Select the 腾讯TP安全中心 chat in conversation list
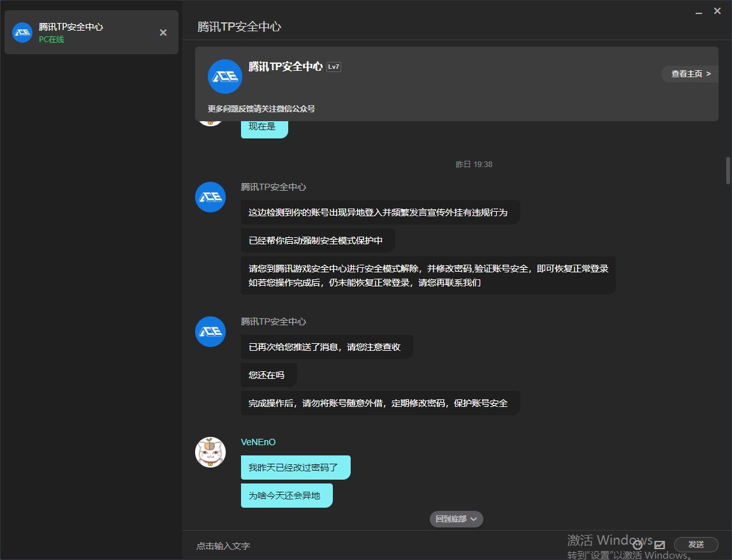 (x=92, y=33)
